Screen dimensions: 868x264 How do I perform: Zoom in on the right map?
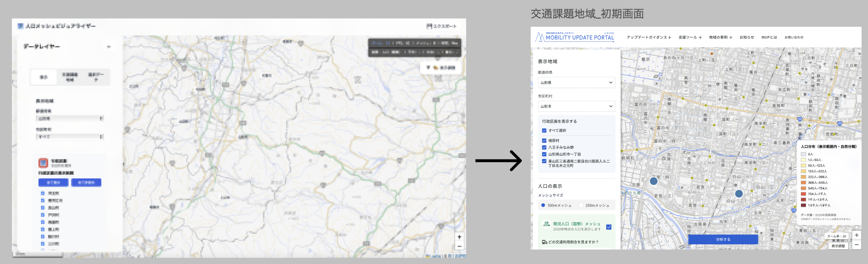pos(857,235)
